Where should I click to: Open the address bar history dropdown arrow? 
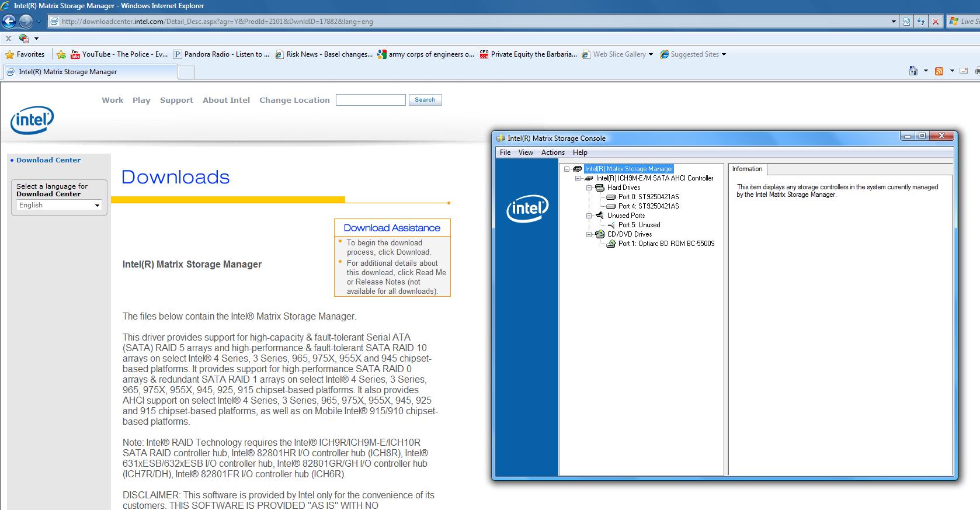tap(894, 22)
